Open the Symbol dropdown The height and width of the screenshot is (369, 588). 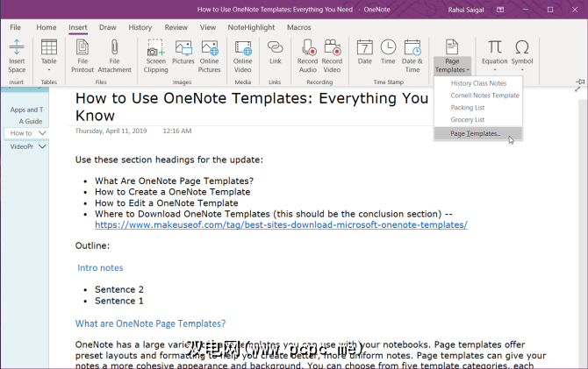(522, 56)
